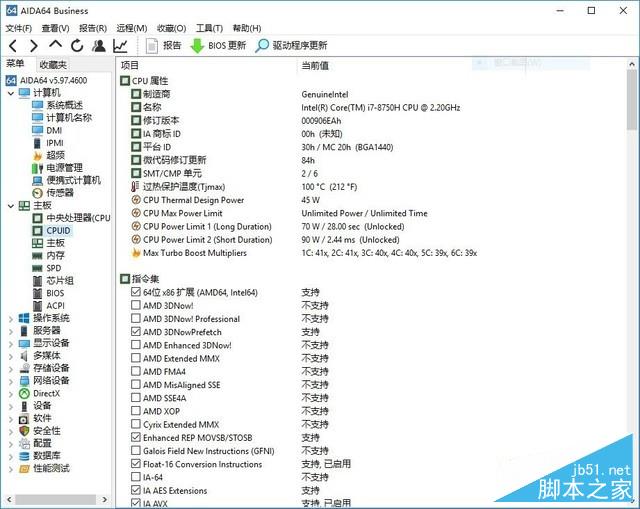
Task: Click the back navigation arrow
Action: coord(11,45)
